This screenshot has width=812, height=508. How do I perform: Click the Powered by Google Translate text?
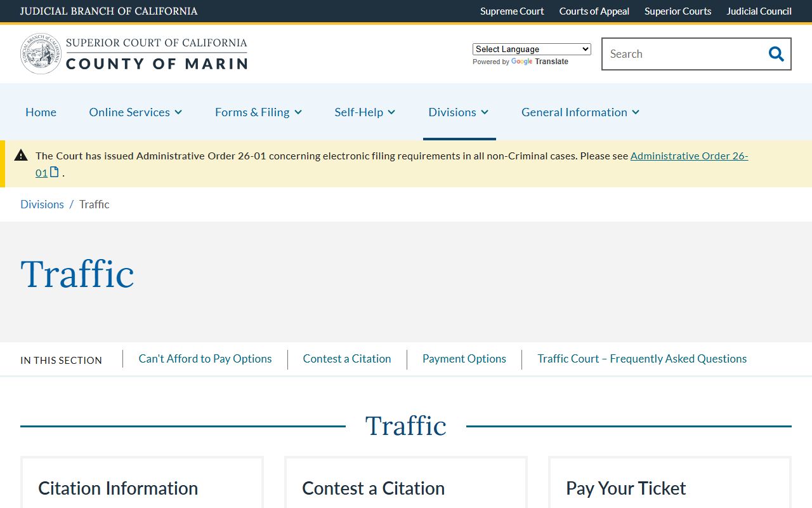pos(520,62)
